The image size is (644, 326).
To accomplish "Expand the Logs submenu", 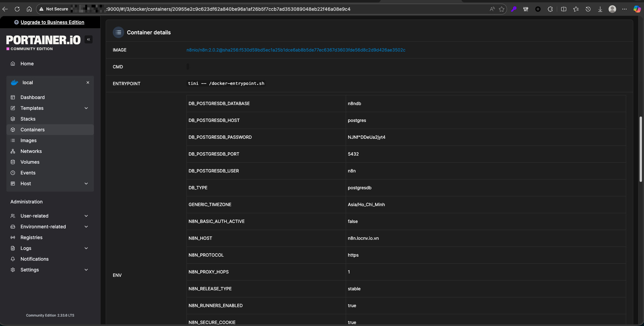I will coord(86,248).
